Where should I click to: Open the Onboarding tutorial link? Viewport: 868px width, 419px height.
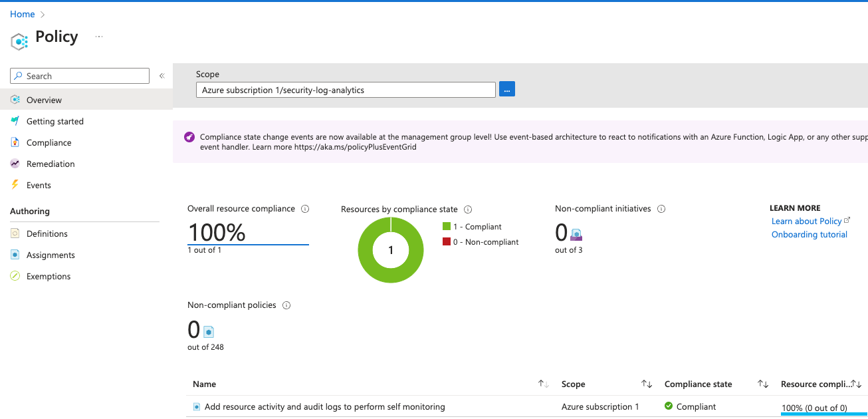(x=809, y=235)
